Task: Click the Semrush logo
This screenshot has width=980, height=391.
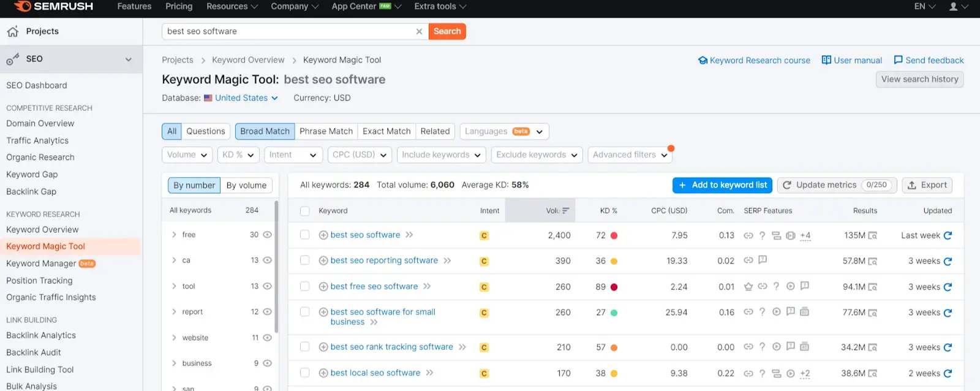Action: (x=53, y=6)
